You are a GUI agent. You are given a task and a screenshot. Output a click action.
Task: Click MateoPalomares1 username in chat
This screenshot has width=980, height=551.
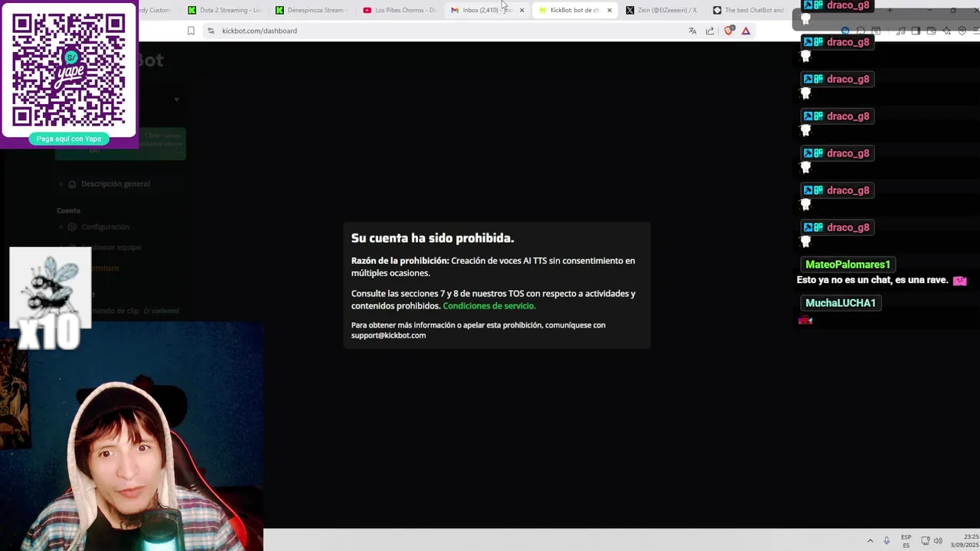pos(848,265)
